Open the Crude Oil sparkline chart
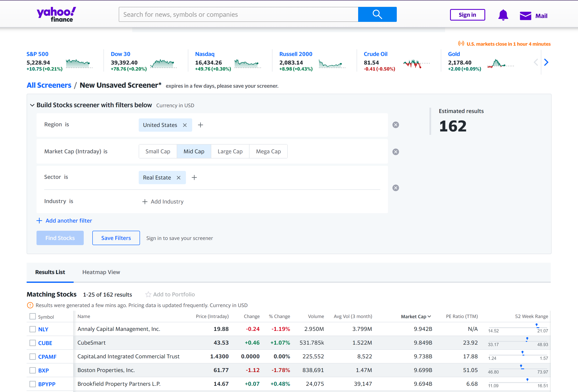Image resolution: width=578 pixels, height=392 pixels. click(x=416, y=63)
